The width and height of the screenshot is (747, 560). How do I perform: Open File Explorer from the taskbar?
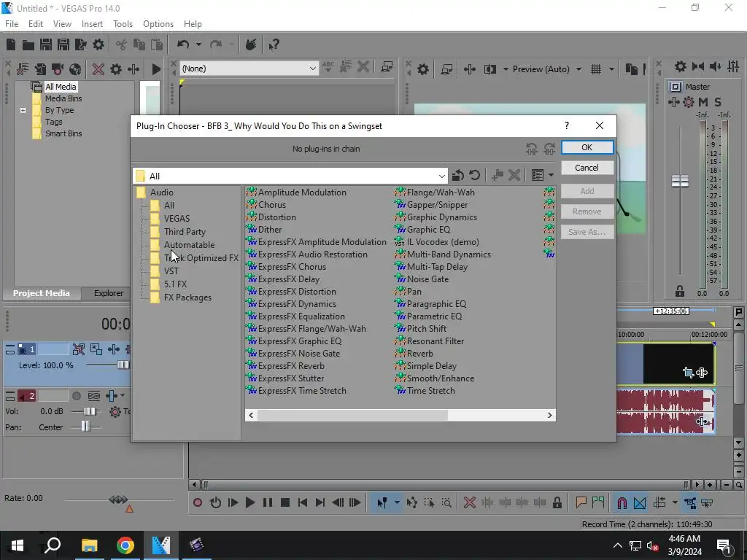(x=89, y=545)
